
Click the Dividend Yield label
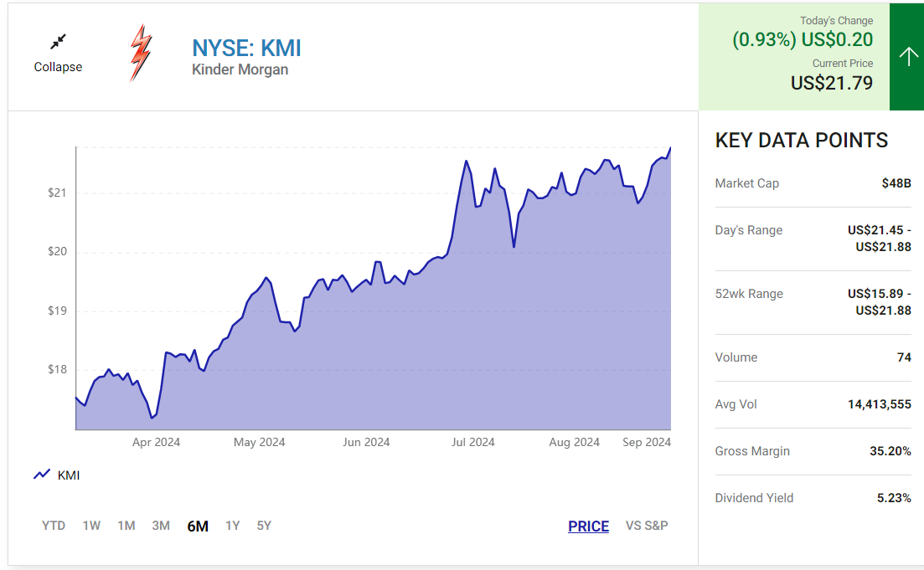tap(754, 498)
